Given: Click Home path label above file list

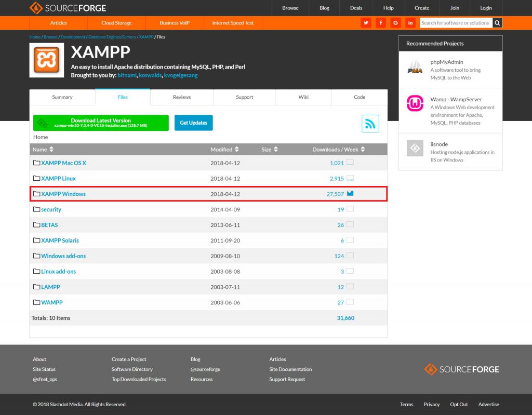Looking at the screenshot, I should (x=41, y=137).
